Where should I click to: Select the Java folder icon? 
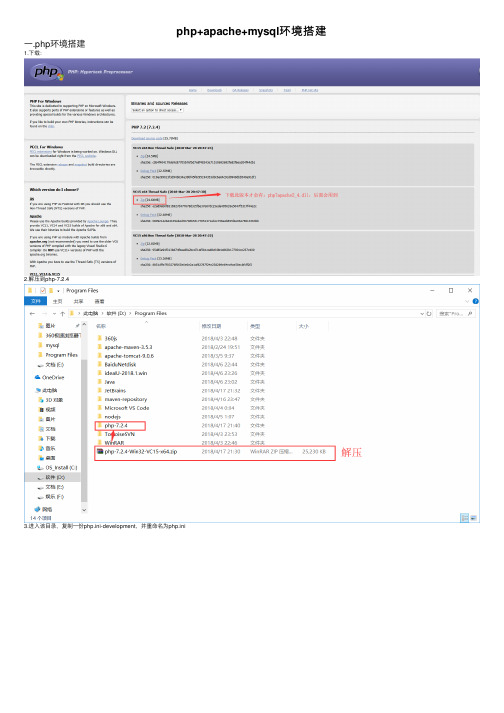tap(100, 382)
